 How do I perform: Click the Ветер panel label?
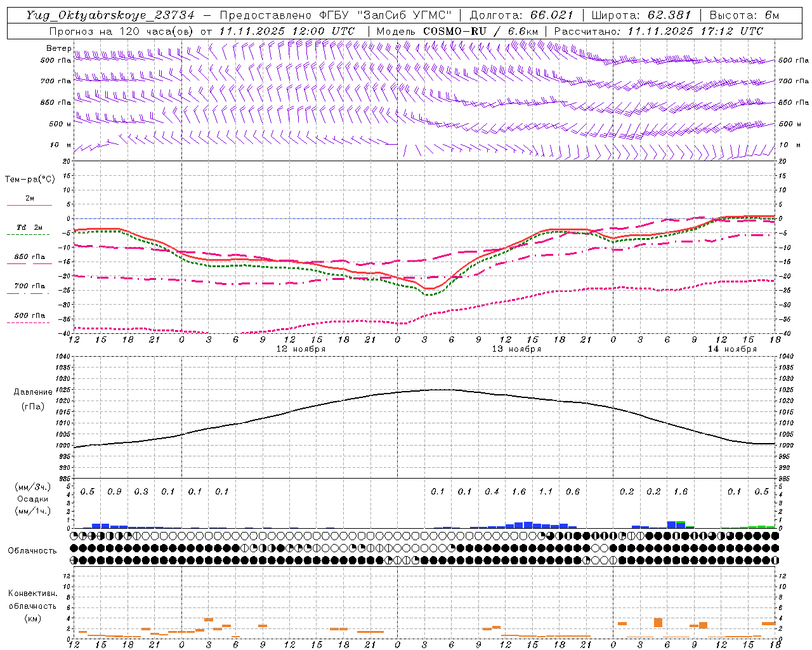point(58,48)
